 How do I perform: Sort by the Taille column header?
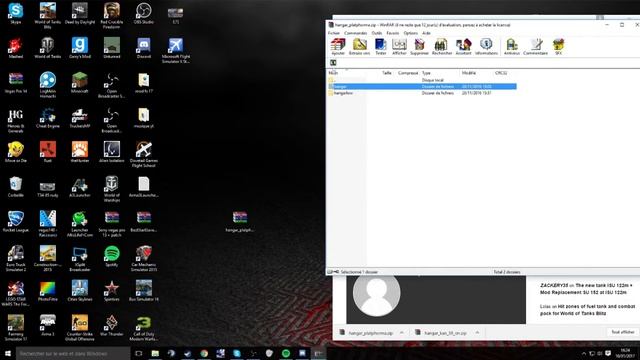click(x=387, y=73)
